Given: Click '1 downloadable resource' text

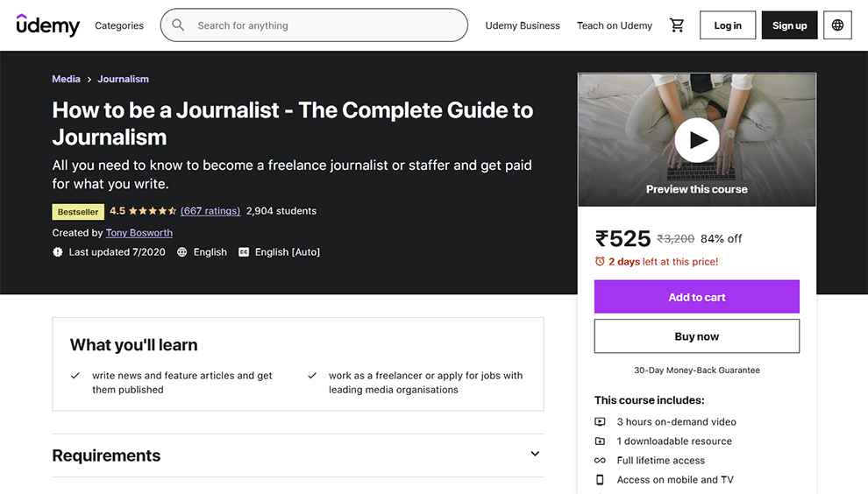Looking at the screenshot, I should [x=674, y=441].
